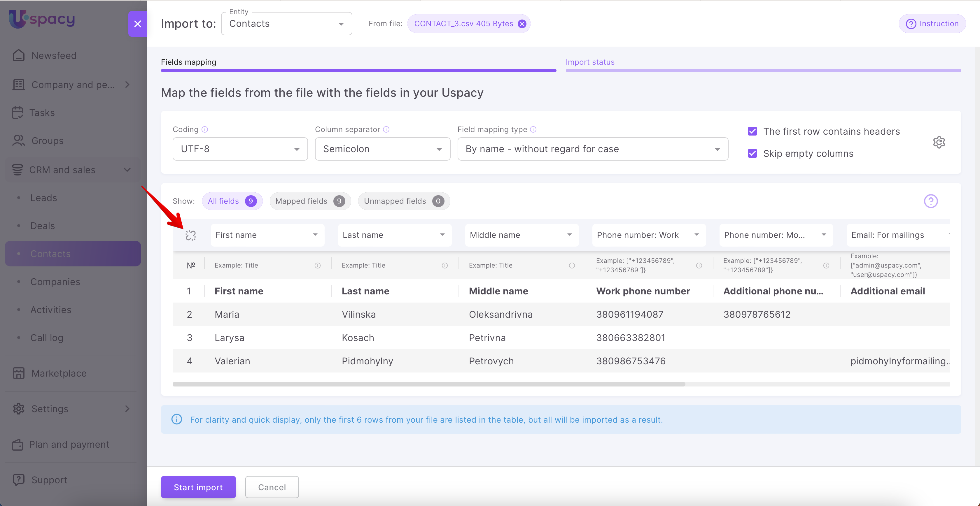Click the Coding info icon
The width and height of the screenshot is (980, 506).
tap(205, 130)
